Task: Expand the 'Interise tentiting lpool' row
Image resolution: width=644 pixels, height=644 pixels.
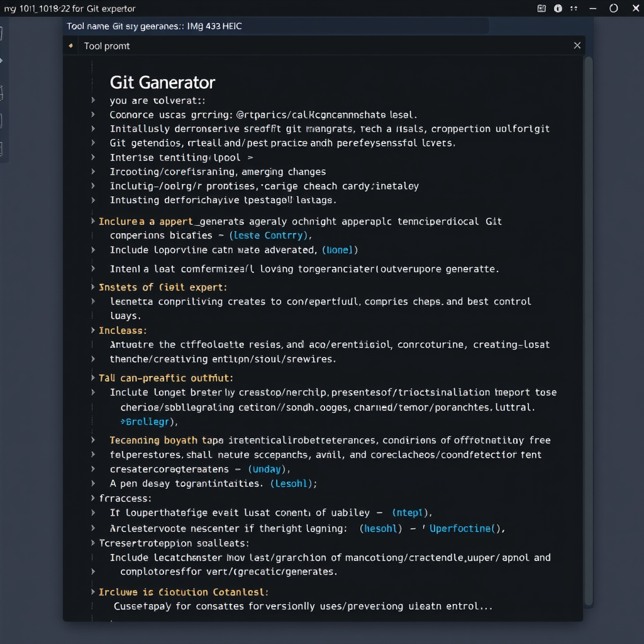Action: (93, 157)
